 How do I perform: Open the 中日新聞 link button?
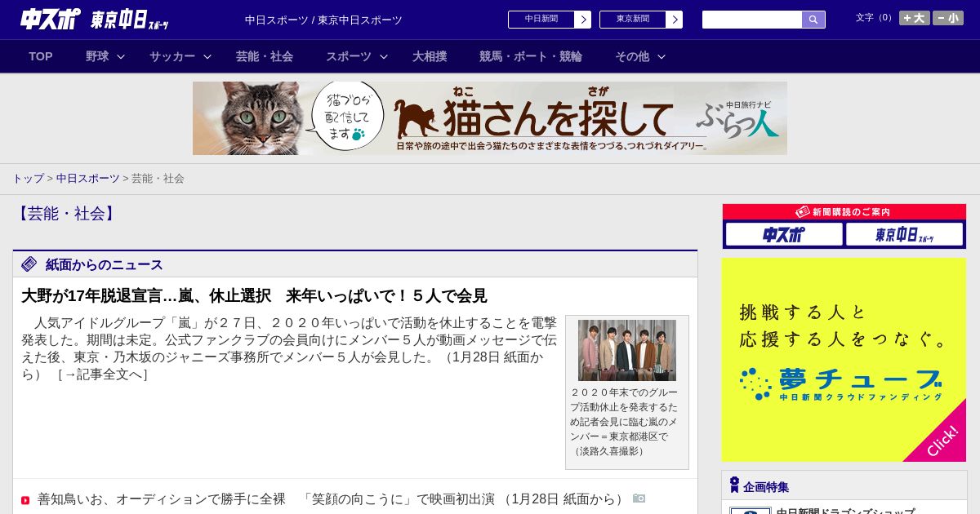(x=541, y=20)
